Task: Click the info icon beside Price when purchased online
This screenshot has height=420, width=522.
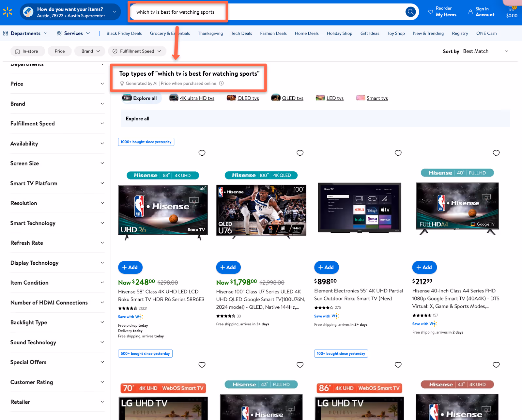Action: (x=222, y=83)
